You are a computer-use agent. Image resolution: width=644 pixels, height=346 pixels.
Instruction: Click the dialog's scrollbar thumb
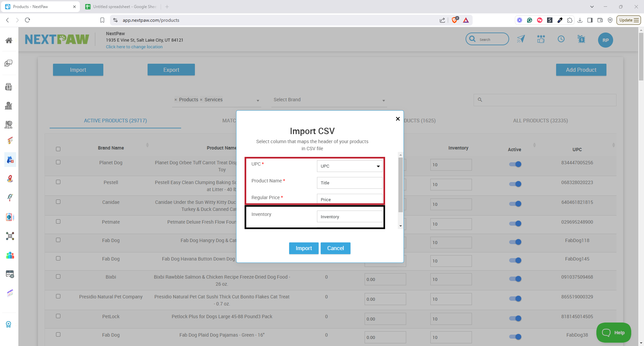[x=400, y=185]
